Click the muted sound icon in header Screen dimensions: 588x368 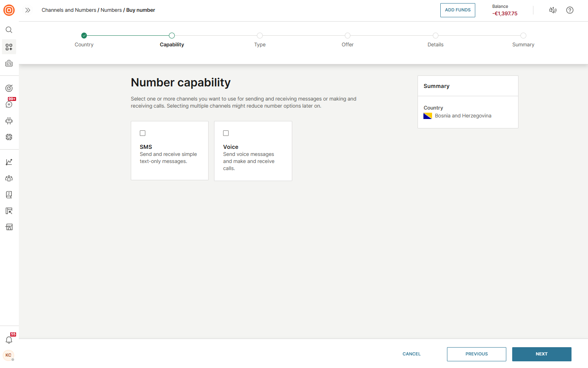553,10
